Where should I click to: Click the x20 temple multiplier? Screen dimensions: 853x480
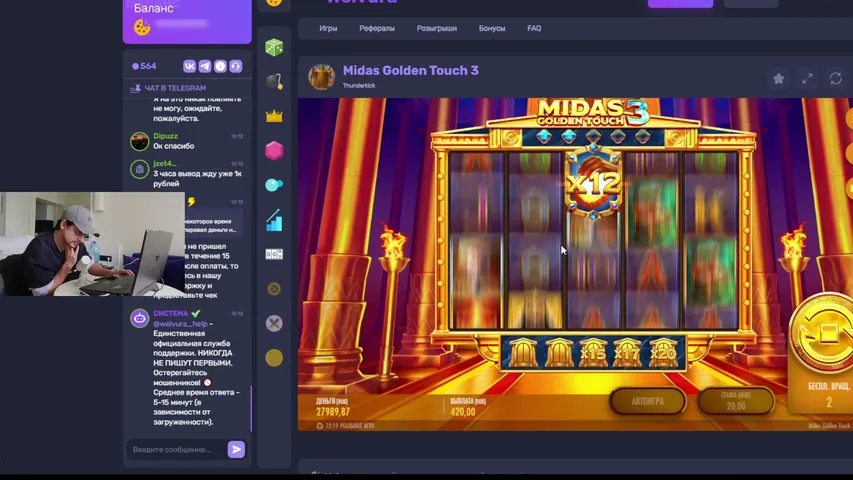pyautogui.click(x=662, y=353)
